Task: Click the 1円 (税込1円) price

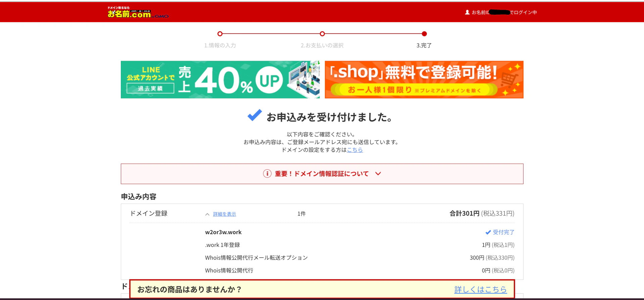Action: click(498, 245)
